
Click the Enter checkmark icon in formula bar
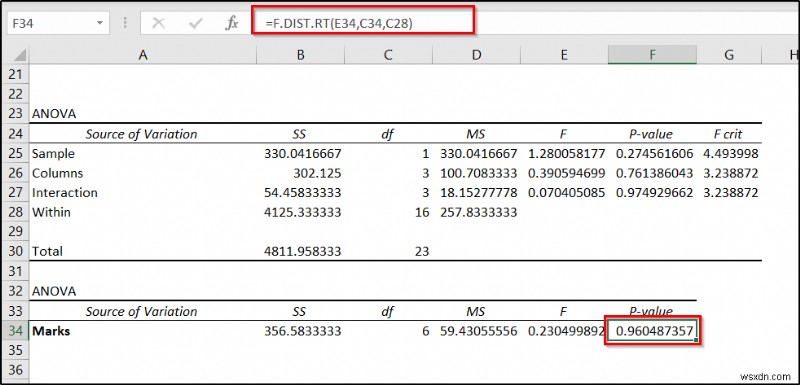pos(195,23)
